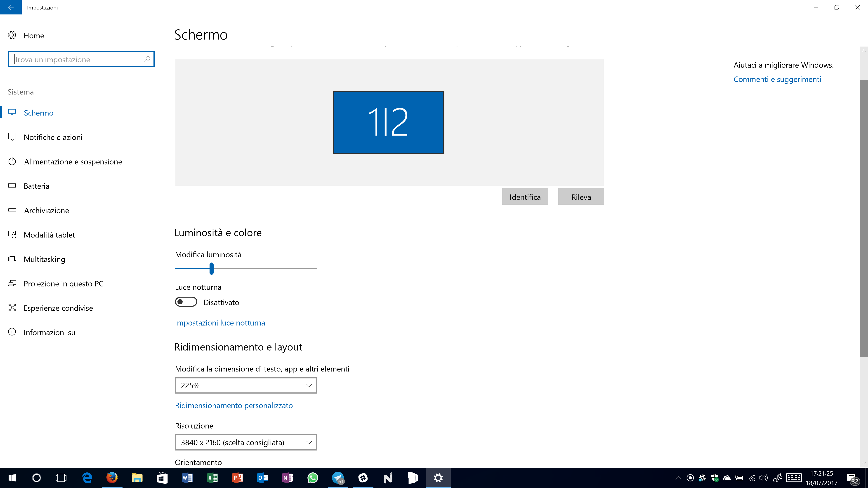The height and width of the screenshot is (488, 868).
Task: Open Esperienze condivise settings
Action: pyautogui.click(x=58, y=308)
